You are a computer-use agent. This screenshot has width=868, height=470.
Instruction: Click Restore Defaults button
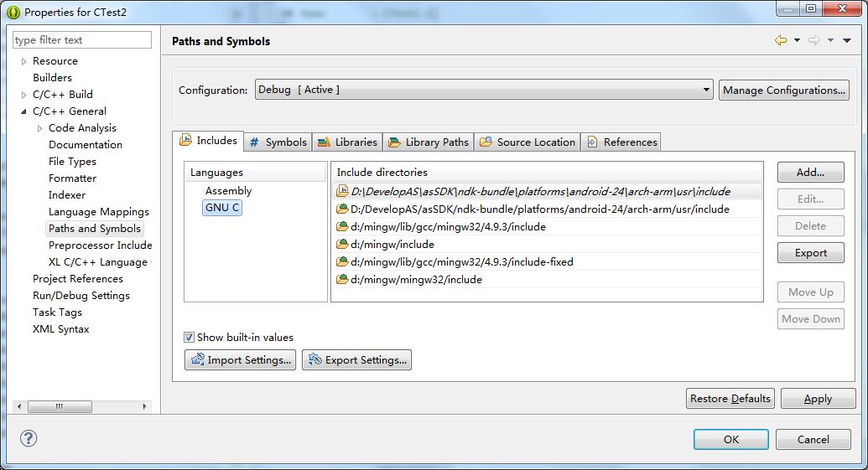[730, 398]
